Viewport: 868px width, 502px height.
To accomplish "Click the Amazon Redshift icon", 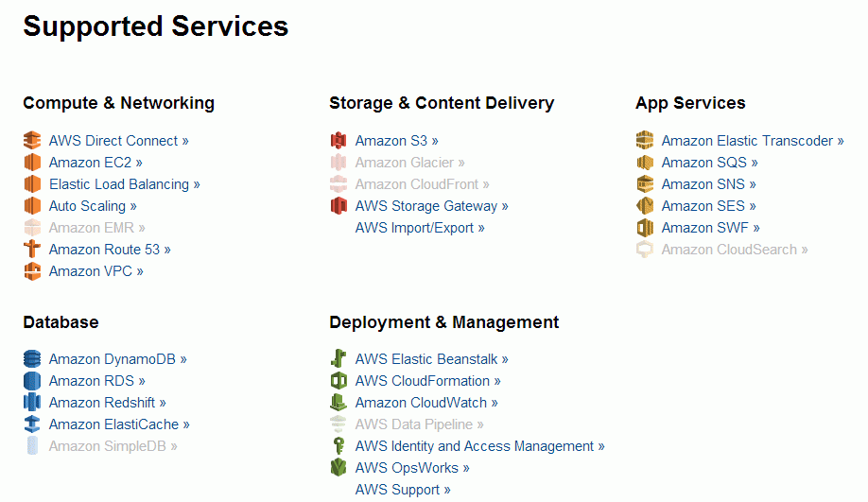I will pos(32,403).
